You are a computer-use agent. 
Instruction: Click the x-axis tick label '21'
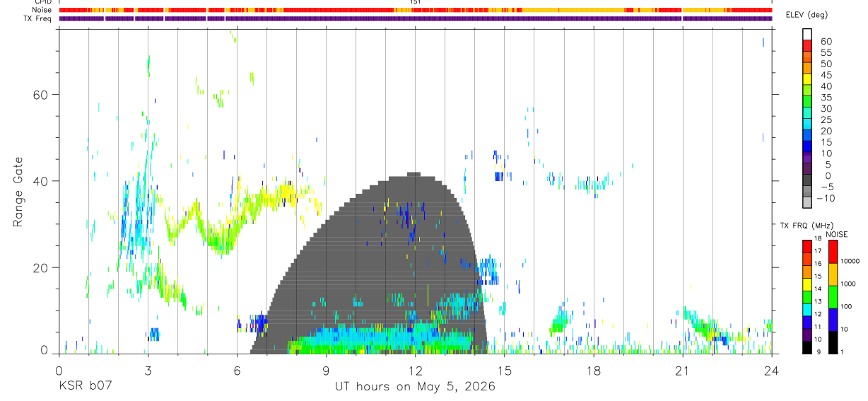(682, 371)
